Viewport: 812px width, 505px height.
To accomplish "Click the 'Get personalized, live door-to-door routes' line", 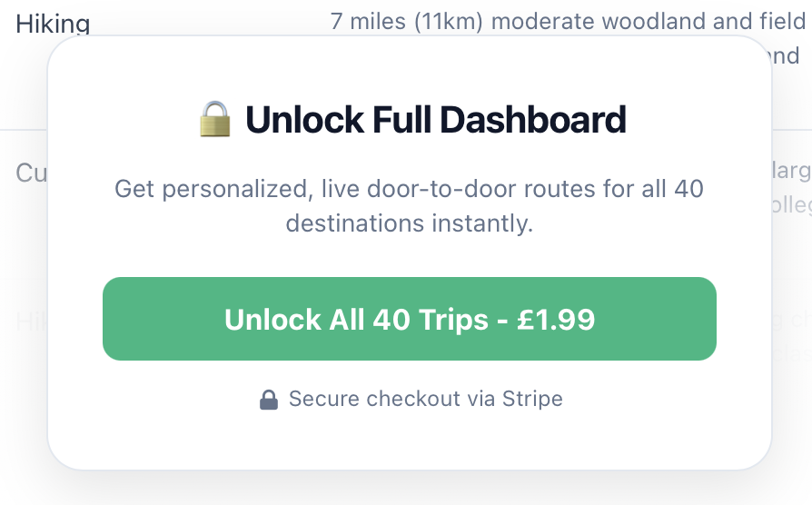I will pos(409,190).
